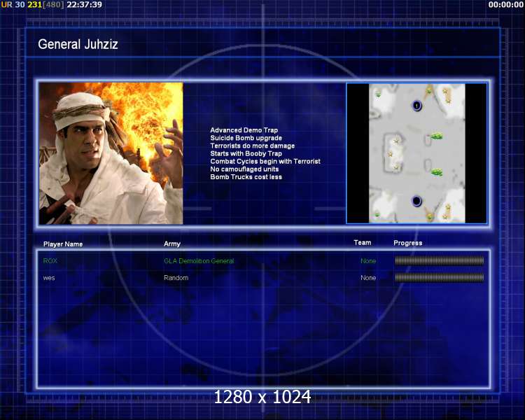Image resolution: width=525 pixels, height=420 pixels.
Task: Click the 00:00:00 timer display
Action: 506,5
